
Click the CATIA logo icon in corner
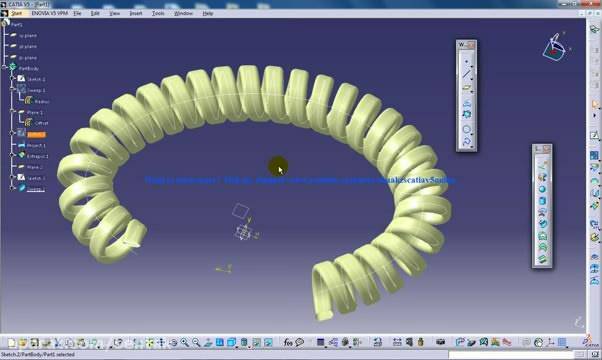coord(589,341)
